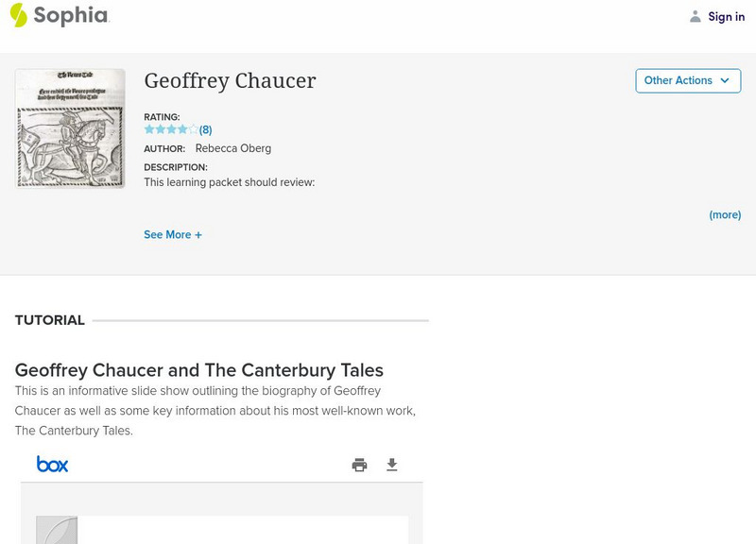756x544 pixels.
Task: Click the Geoffrey Chaucer page title
Action: (x=230, y=81)
